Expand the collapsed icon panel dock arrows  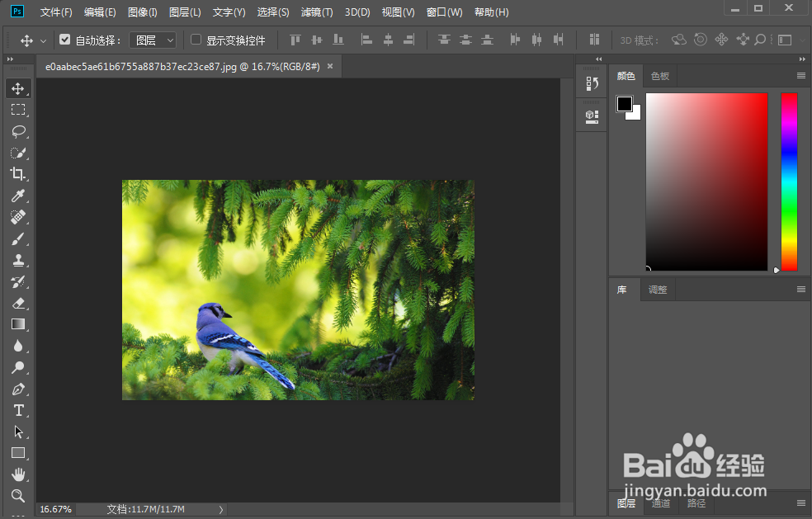(x=598, y=59)
